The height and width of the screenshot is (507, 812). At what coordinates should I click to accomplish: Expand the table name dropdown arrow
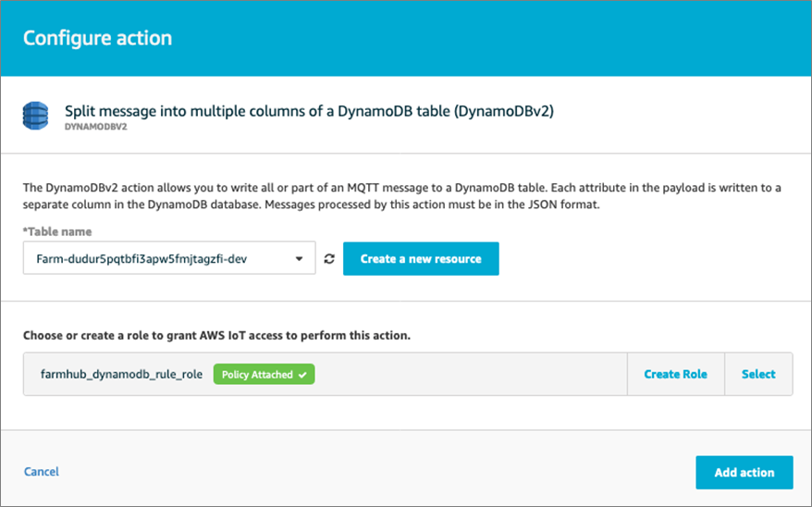coord(299,258)
